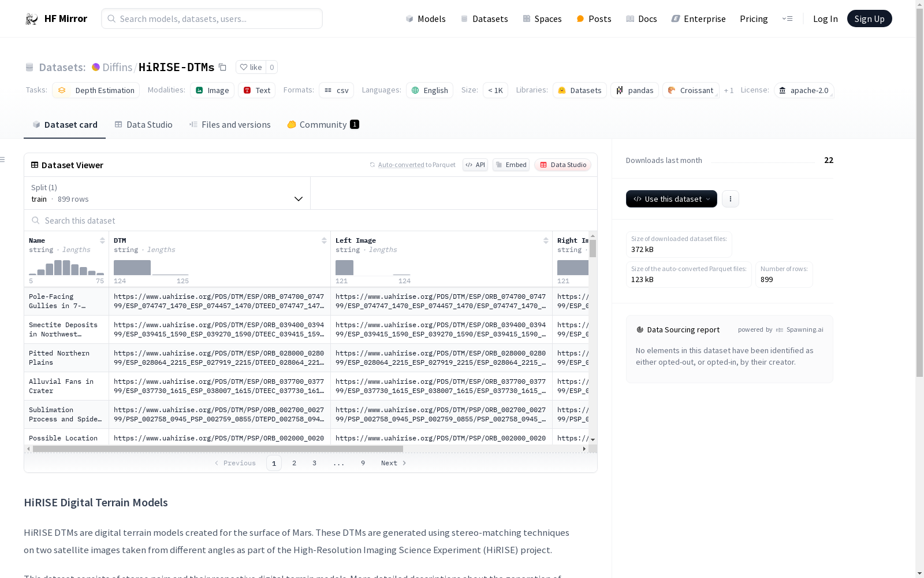924x578 pixels.
Task: Expand the Split train dropdown
Action: coord(167,193)
